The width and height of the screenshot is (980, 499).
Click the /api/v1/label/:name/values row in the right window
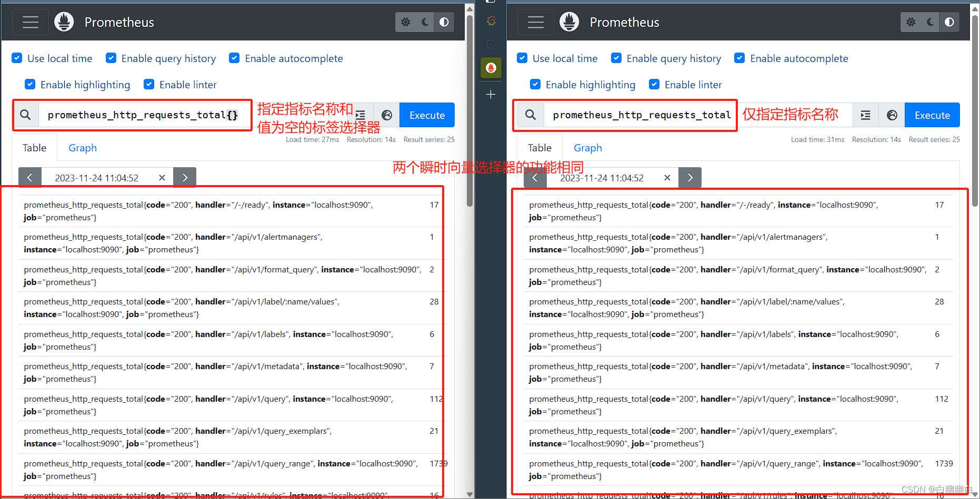[738, 308]
